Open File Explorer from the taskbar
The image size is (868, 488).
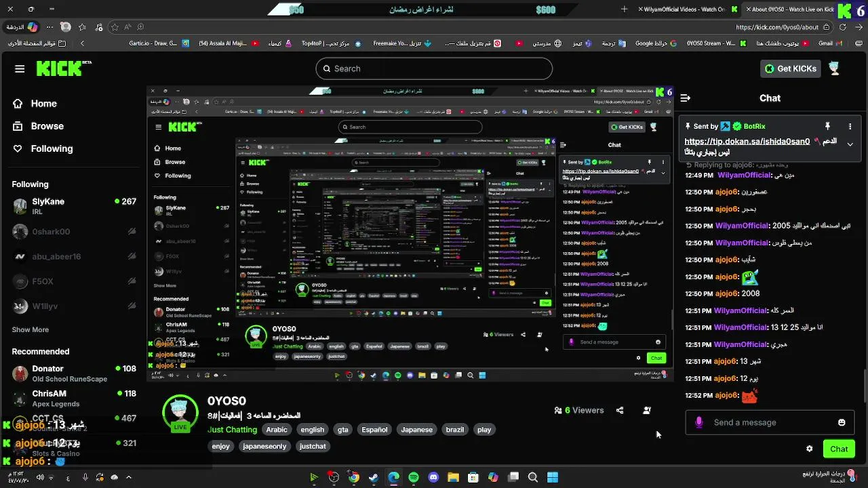[453, 477]
